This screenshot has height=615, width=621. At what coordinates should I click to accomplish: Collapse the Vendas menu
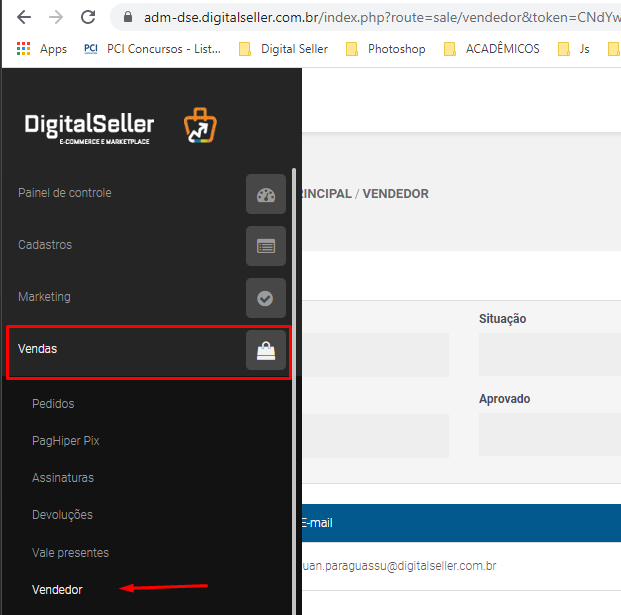coord(38,349)
